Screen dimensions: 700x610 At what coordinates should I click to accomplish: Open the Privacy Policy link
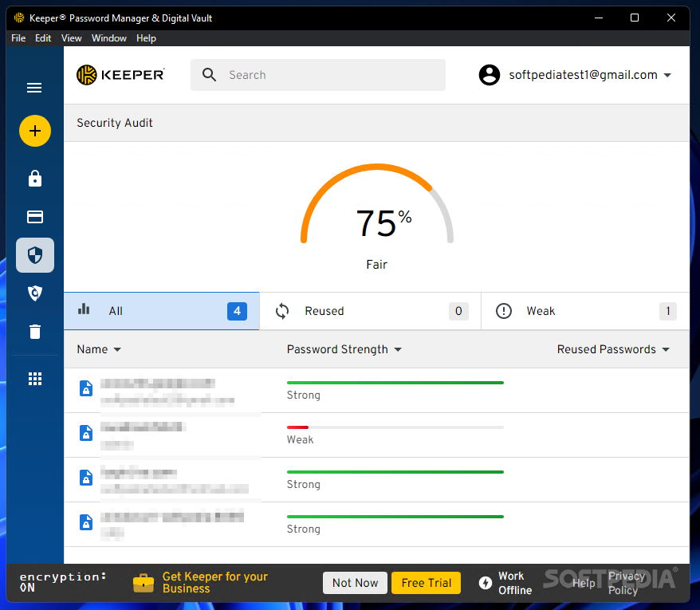626,583
